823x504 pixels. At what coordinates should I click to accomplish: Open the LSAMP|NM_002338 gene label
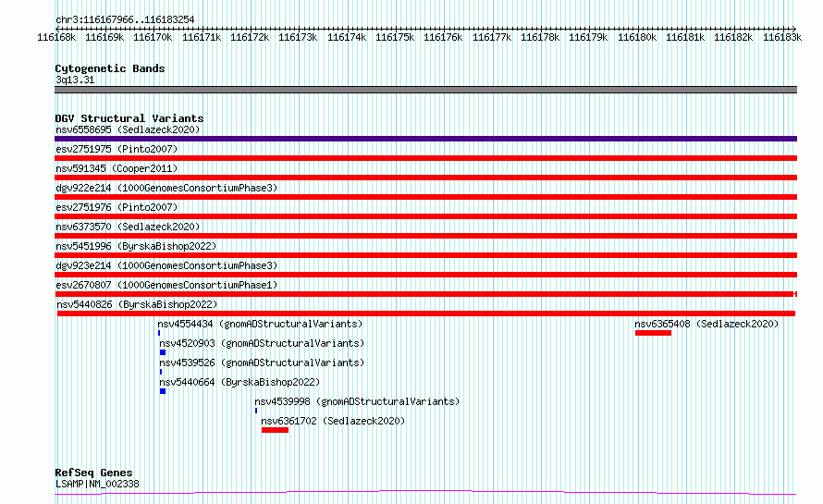(x=97, y=484)
